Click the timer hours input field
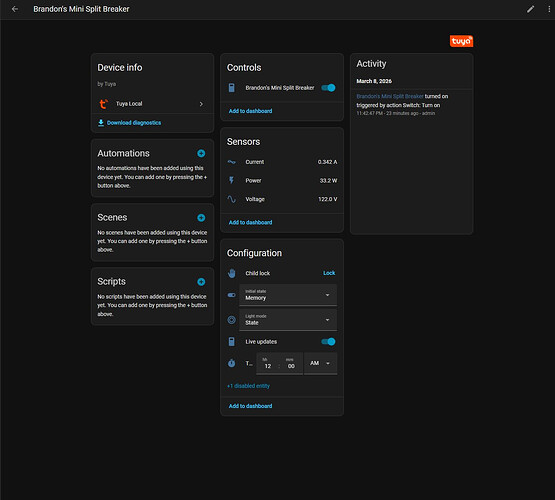This screenshot has width=555, height=500. pos(268,363)
